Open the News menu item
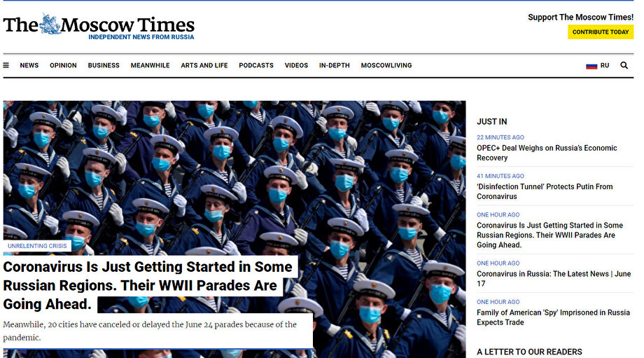 pos(29,66)
